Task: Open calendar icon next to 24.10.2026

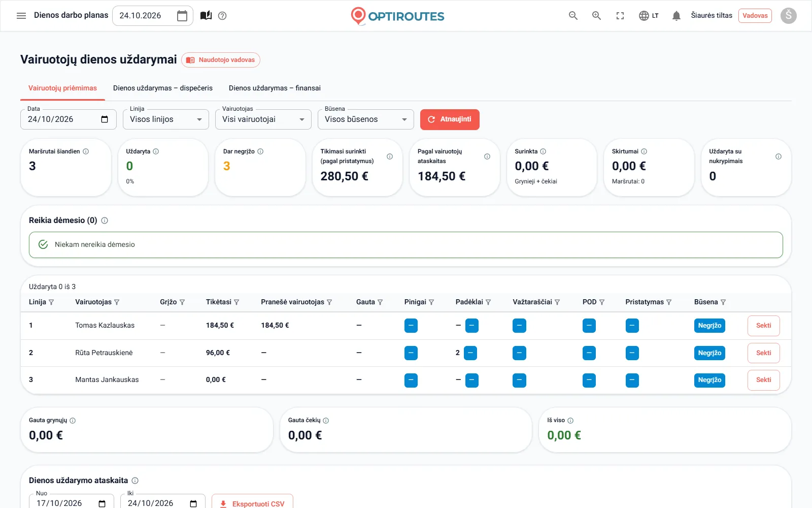Action: 182,16
